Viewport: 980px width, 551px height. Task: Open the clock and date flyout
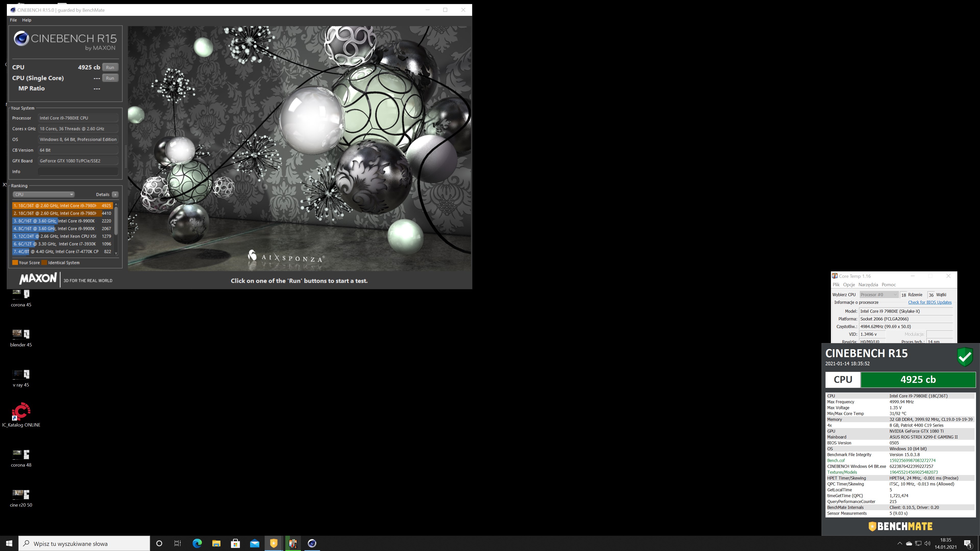click(945, 543)
